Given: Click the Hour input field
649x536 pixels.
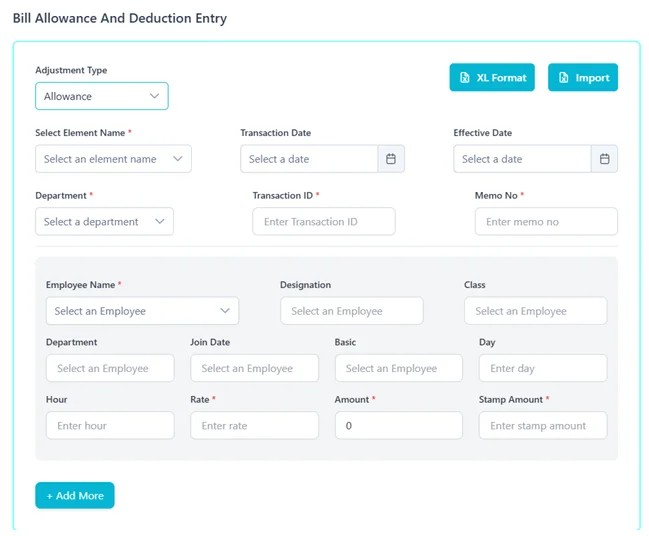Looking at the screenshot, I should [110, 425].
